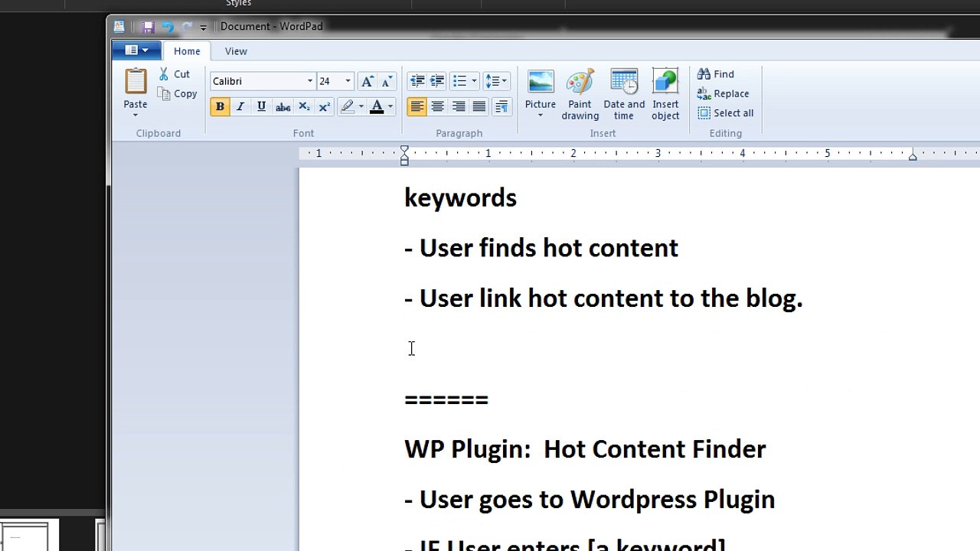The width and height of the screenshot is (980, 551).
Task: Click the line about linking hot content to the blog
Action: coord(603,298)
